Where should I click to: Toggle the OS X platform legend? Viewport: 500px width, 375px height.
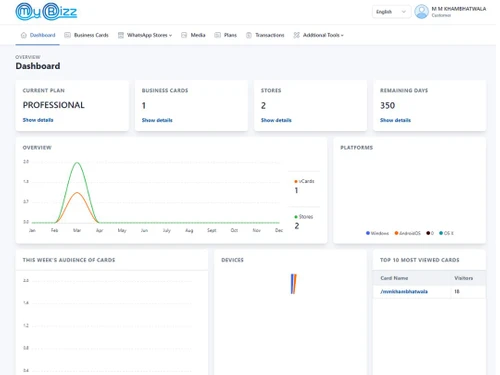click(446, 233)
